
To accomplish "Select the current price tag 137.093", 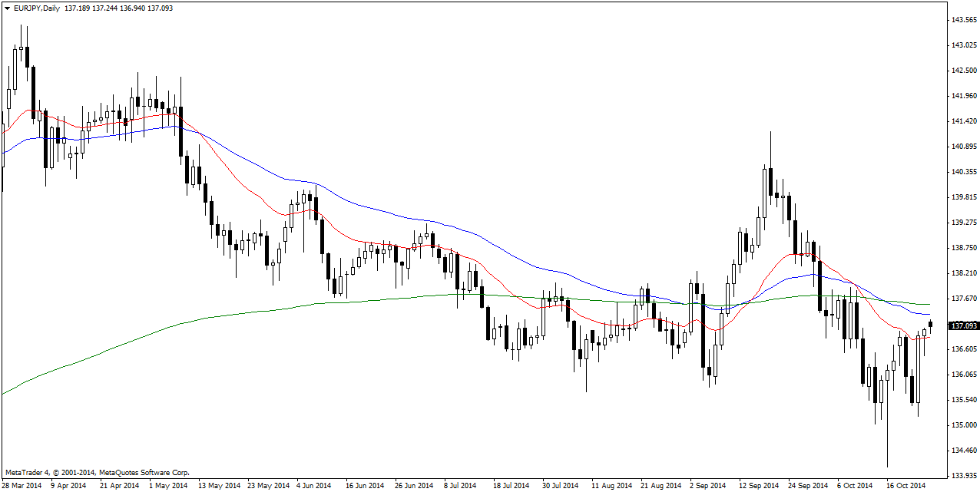I will tap(963, 326).
